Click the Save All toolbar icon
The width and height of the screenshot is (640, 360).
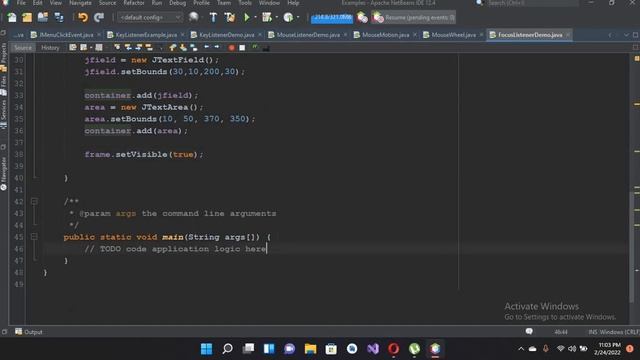(59, 17)
